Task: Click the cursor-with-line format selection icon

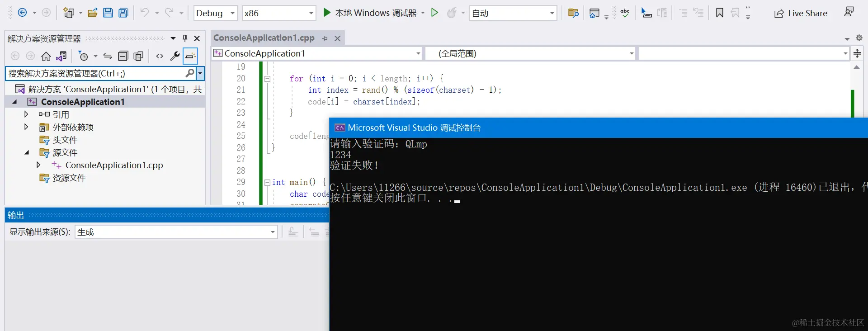Action: [x=646, y=13]
